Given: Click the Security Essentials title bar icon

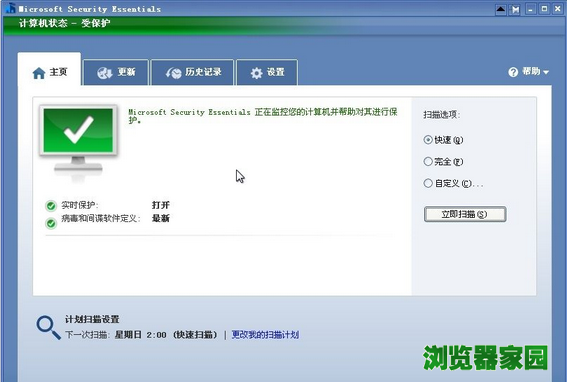Looking at the screenshot, I should tap(11, 8).
